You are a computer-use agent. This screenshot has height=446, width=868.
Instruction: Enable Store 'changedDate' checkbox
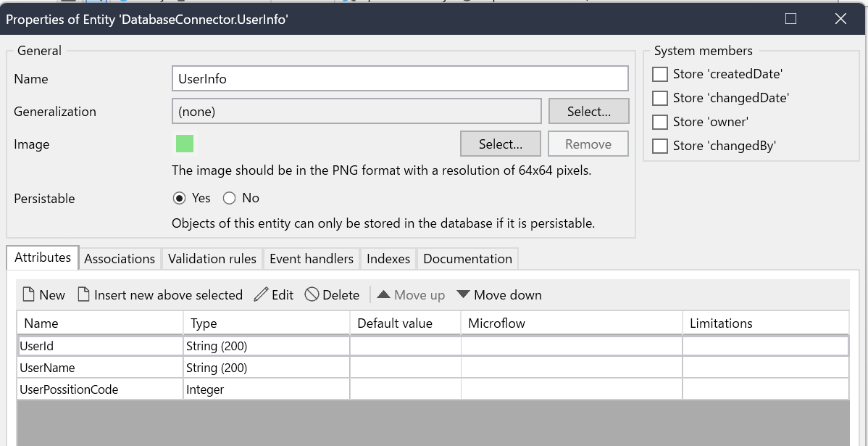point(660,98)
